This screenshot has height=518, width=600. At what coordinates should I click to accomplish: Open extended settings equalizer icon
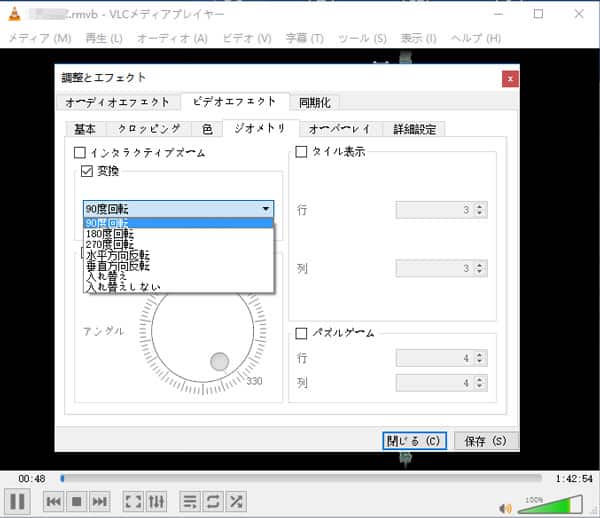point(157,501)
